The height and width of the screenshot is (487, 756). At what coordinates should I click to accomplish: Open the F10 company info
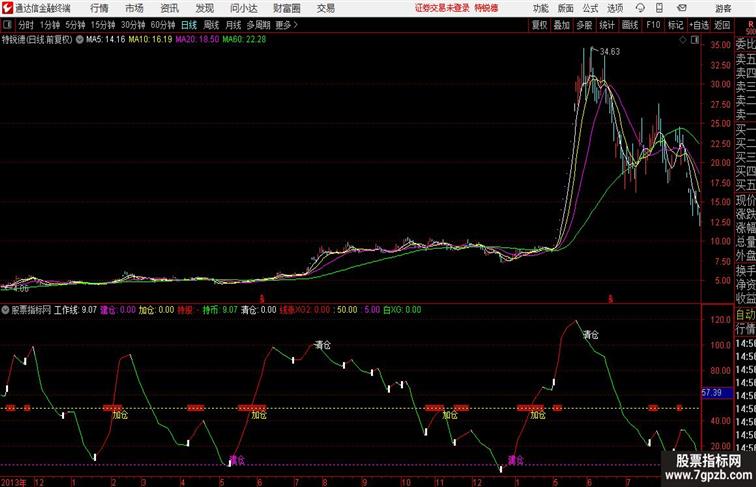(653, 25)
